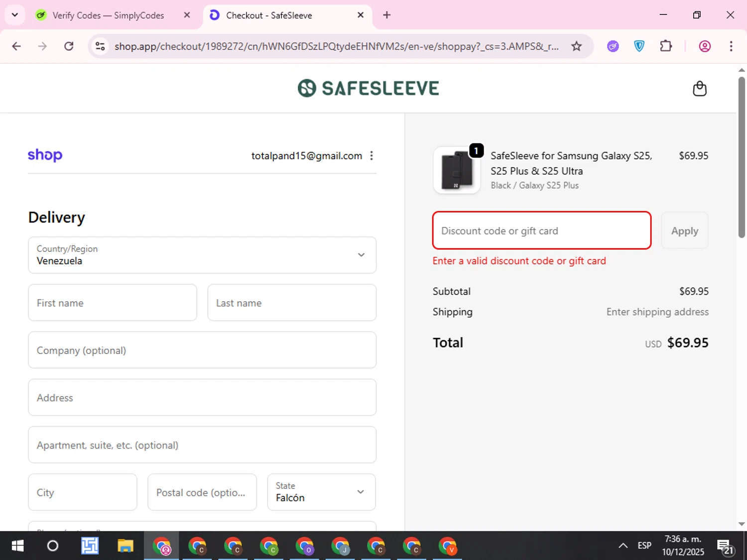The width and height of the screenshot is (747, 560).
Task: Open the Windows Start menu
Action: [17, 546]
